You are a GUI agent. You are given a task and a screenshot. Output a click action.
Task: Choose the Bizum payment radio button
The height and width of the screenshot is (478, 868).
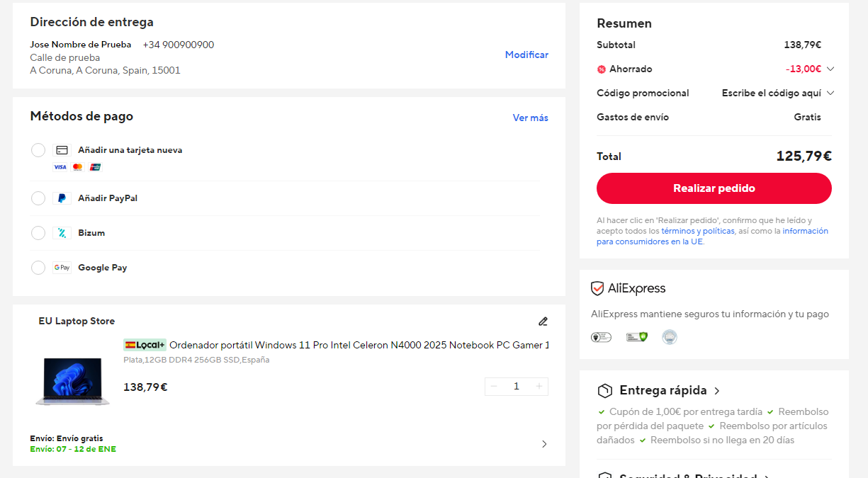click(38, 233)
